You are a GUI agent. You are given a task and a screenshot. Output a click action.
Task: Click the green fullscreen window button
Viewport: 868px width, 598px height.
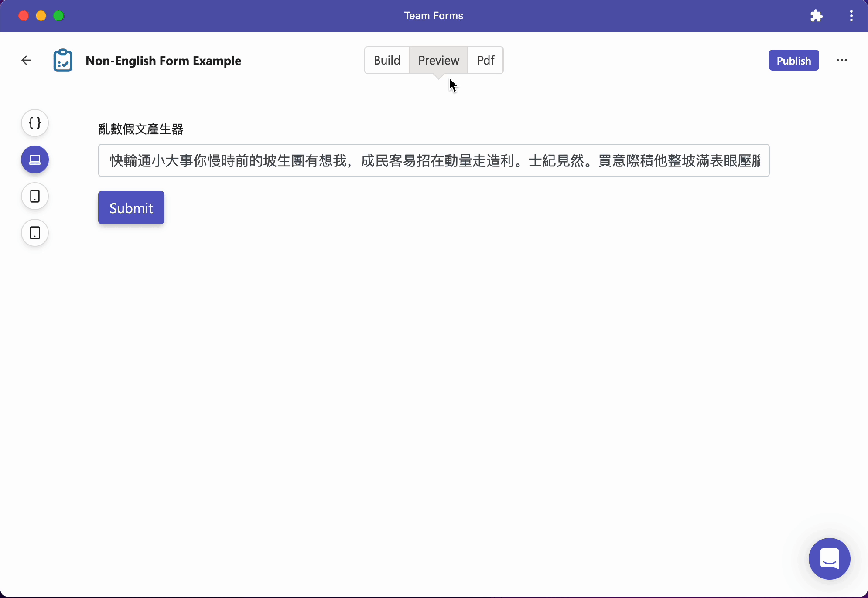[58, 16]
